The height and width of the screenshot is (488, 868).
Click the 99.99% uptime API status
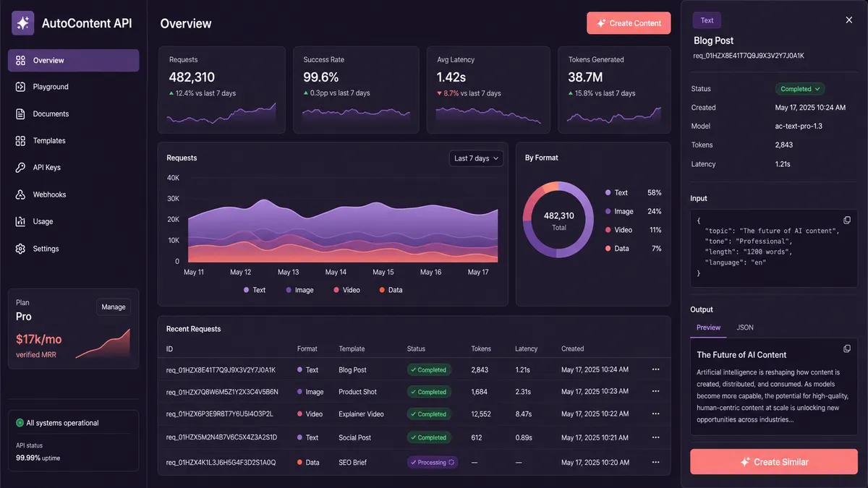[x=40, y=458]
